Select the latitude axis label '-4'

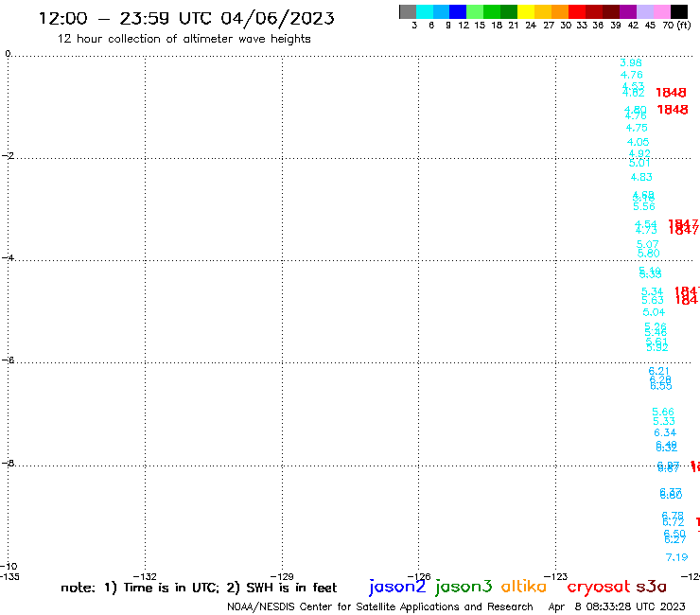click(x=8, y=257)
